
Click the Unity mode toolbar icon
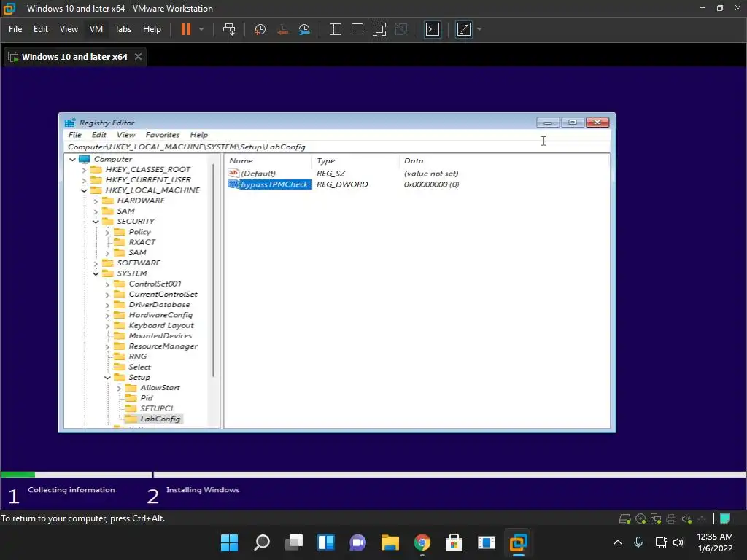[x=402, y=29]
